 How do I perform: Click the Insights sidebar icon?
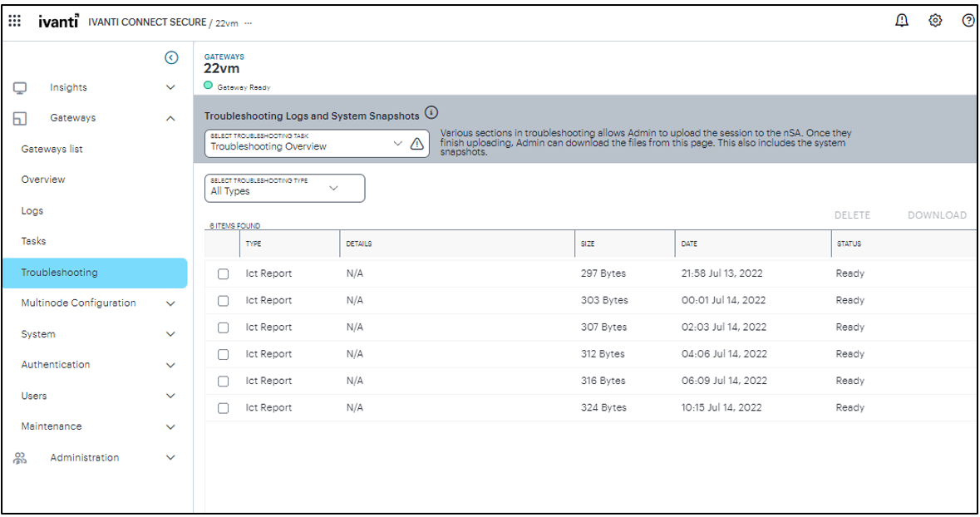pos(19,86)
